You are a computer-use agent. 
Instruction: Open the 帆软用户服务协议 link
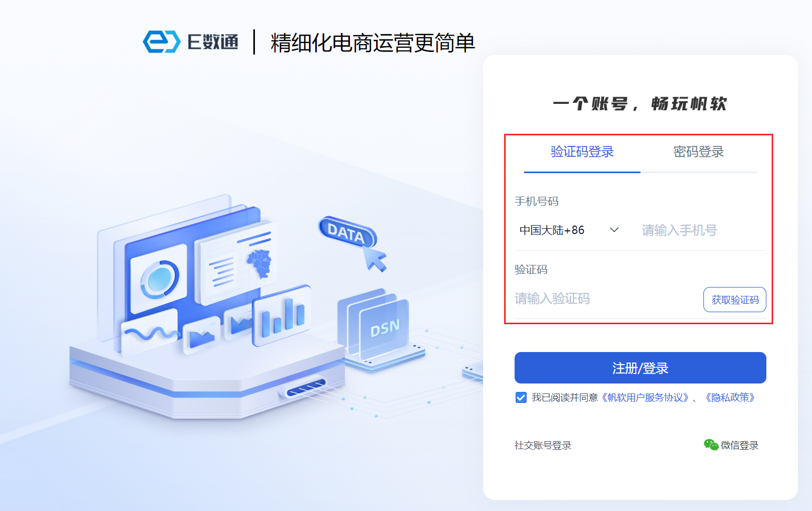(x=645, y=397)
